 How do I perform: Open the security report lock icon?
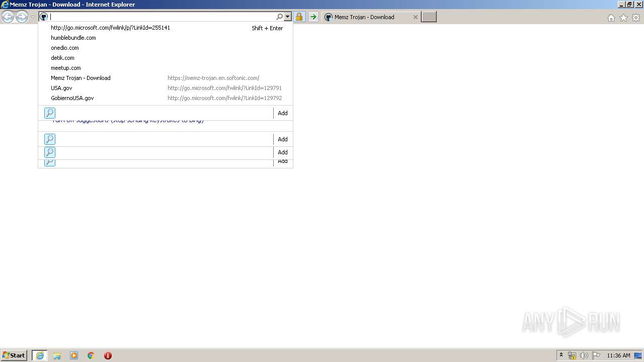pyautogui.click(x=299, y=17)
